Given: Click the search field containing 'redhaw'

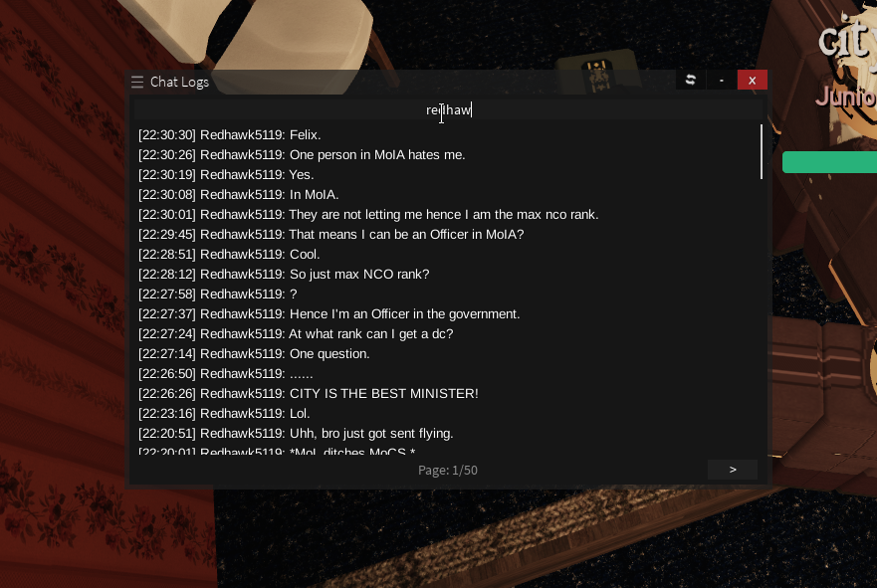Looking at the screenshot, I should point(448,110).
